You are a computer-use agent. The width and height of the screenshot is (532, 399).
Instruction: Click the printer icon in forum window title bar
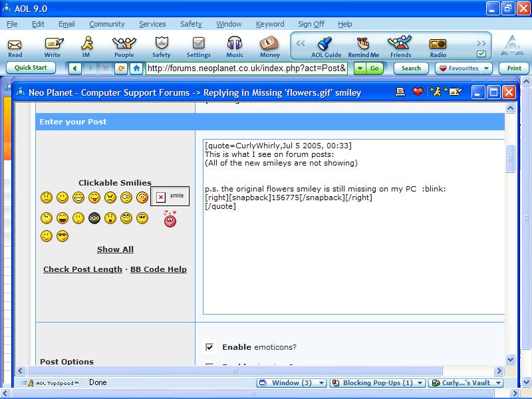click(x=400, y=92)
